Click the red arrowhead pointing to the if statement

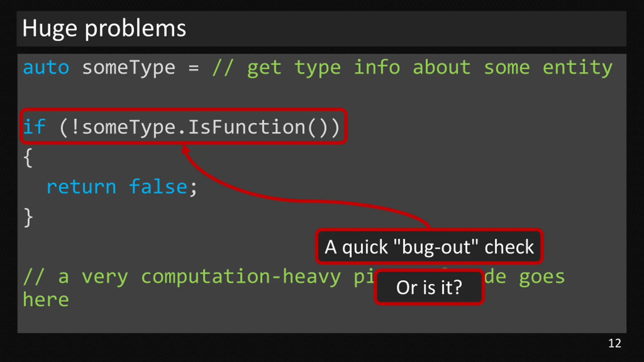click(x=186, y=149)
